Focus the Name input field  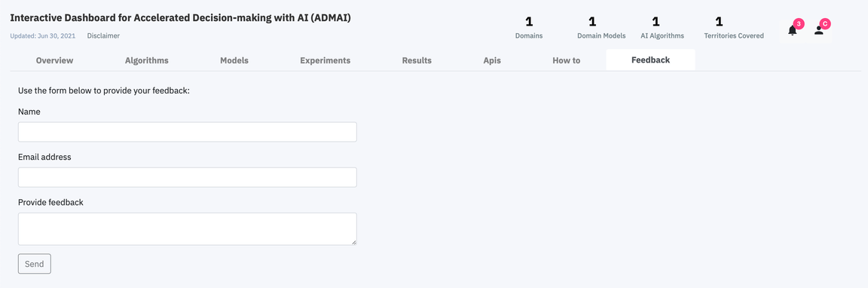point(187,132)
